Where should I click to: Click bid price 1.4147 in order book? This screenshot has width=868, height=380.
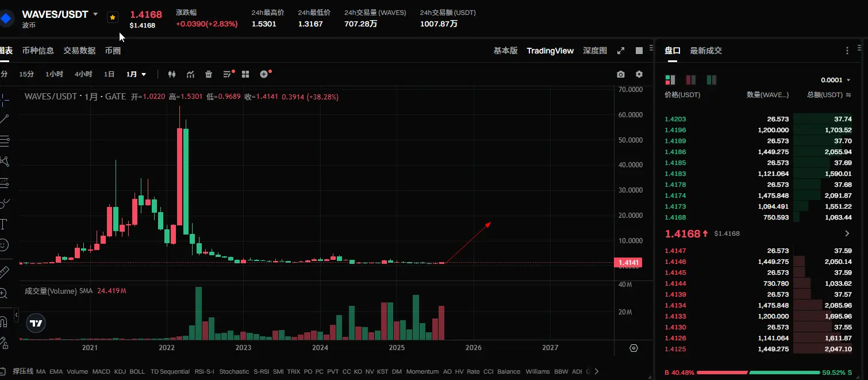[x=675, y=251]
